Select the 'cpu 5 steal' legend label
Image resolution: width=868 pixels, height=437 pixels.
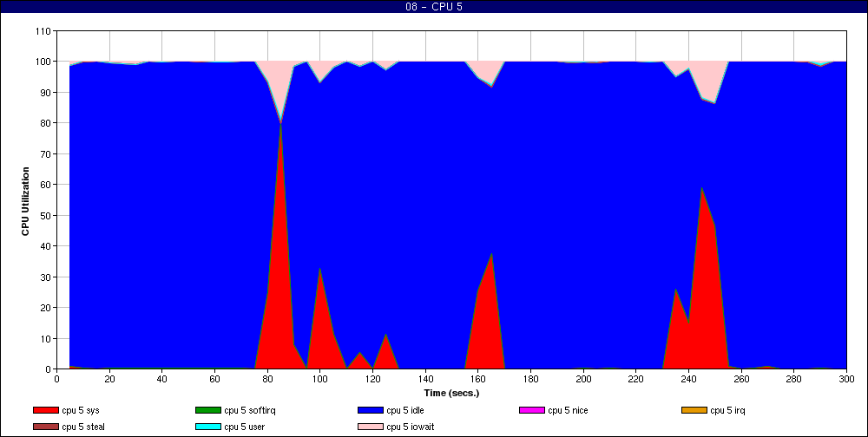point(83,427)
